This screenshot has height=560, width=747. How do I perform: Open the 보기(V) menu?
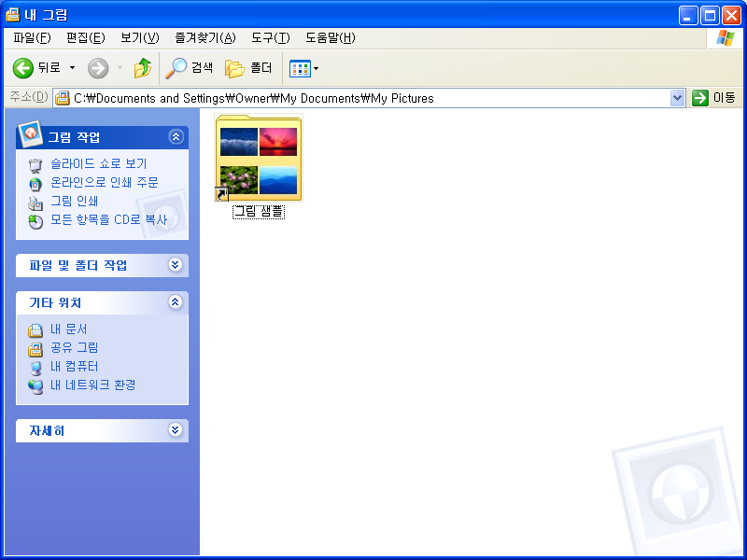(139, 37)
